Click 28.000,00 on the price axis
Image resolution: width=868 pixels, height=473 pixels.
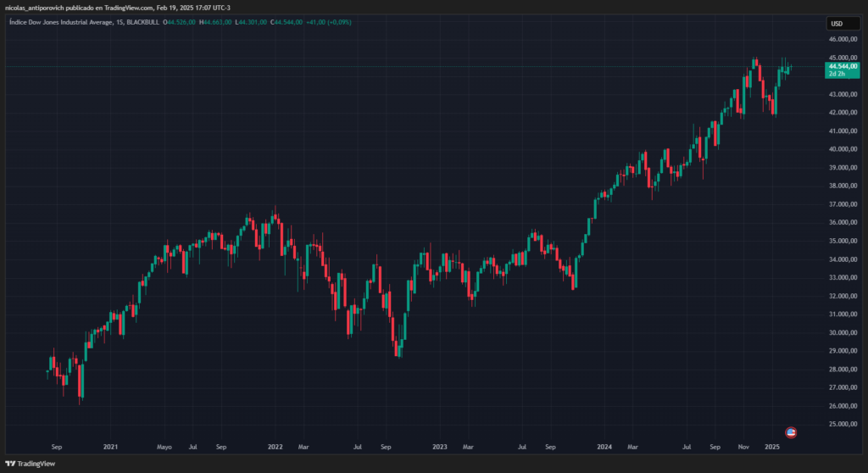coord(843,369)
